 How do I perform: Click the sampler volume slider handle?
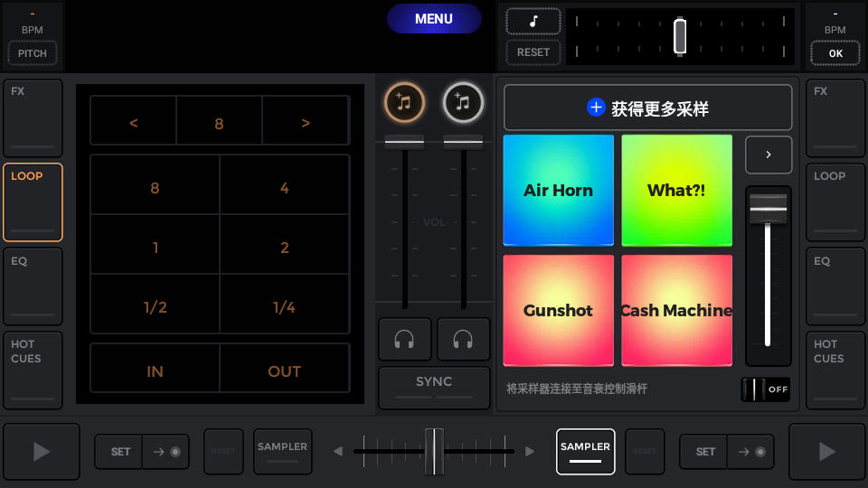point(768,209)
